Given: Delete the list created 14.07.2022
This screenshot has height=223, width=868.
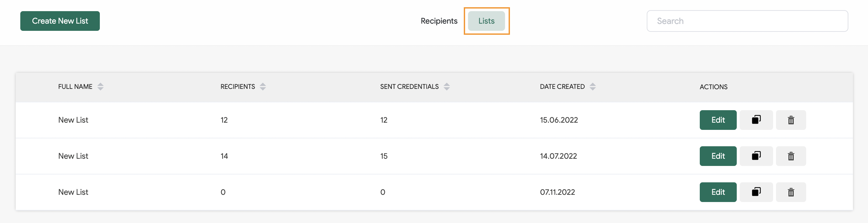Looking at the screenshot, I should (x=791, y=156).
